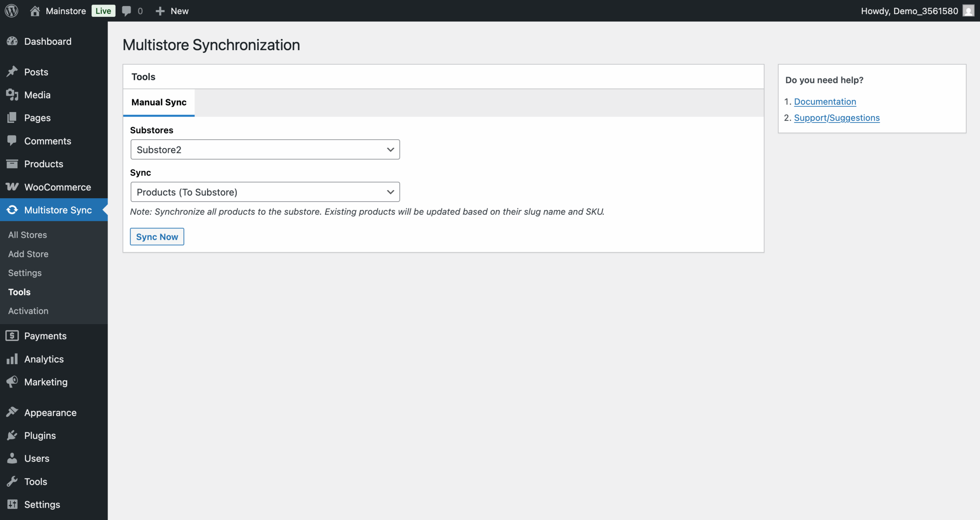Open All Stores submenu item

pyautogui.click(x=28, y=235)
